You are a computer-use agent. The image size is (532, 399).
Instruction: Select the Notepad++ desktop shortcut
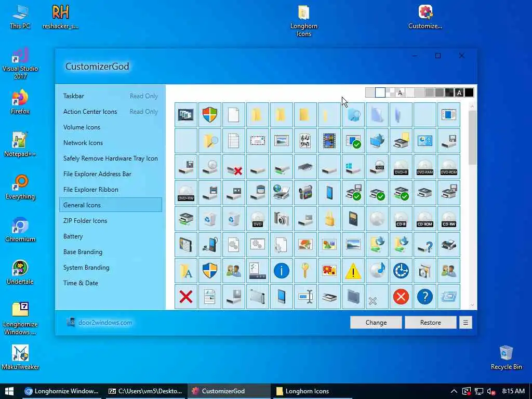coord(20,144)
